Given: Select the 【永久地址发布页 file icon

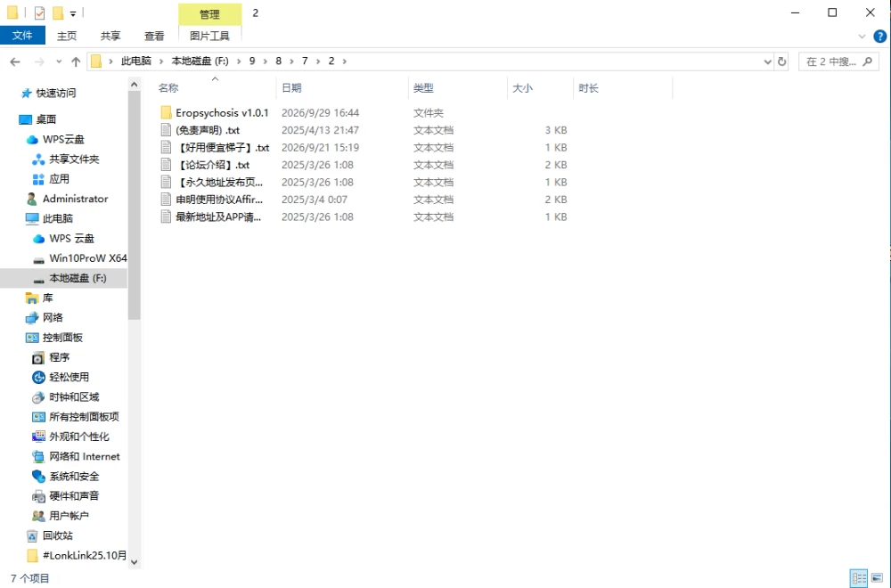Looking at the screenshot, I should [x=166, y=182].
